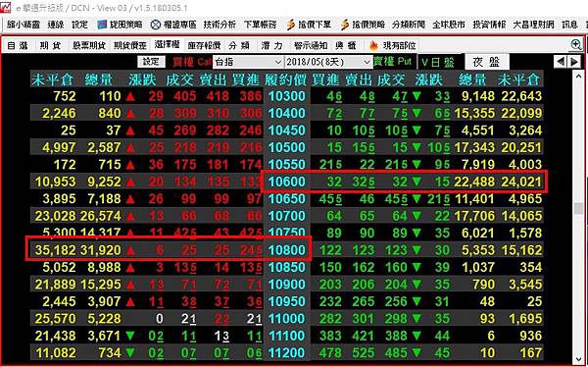This screenshot has width=588, height=367.
Task: Switch to the 興櫃 tab
Action: tap(345, 46)
